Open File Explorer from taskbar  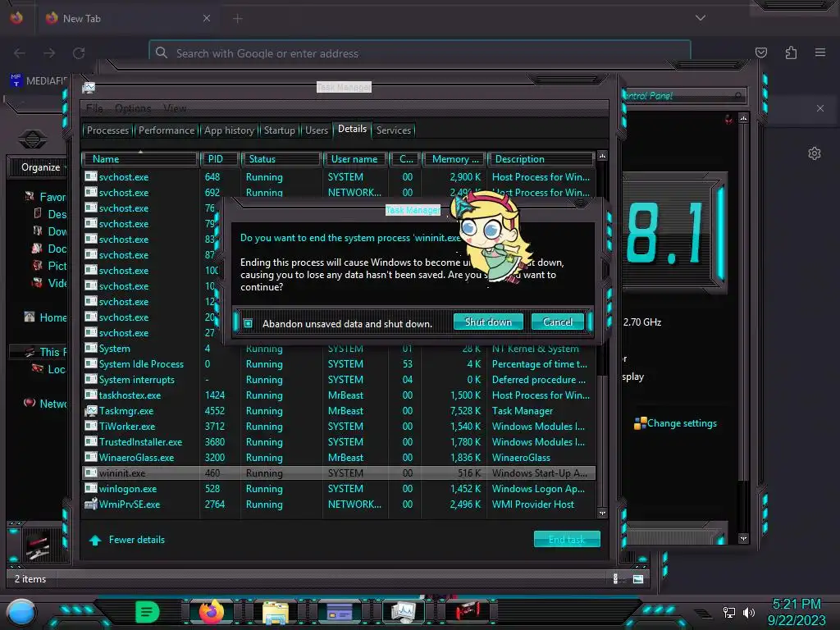[x=276, y=612]
